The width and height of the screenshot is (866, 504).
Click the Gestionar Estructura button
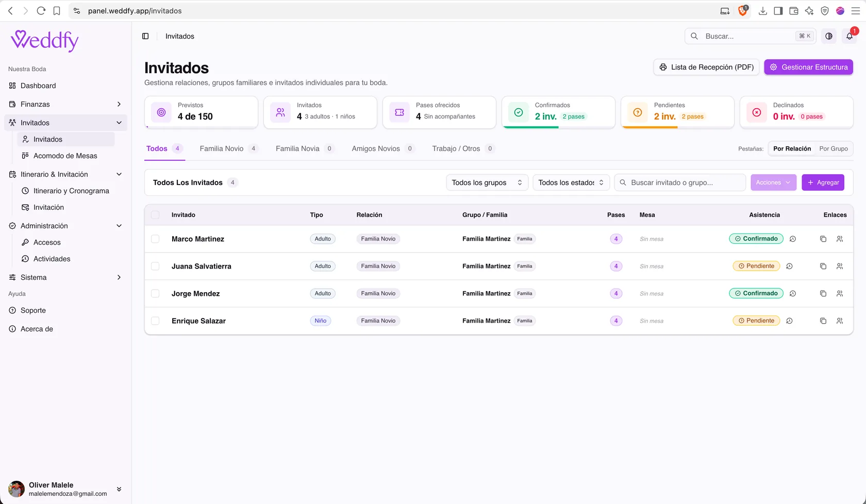tap(809, 67)
